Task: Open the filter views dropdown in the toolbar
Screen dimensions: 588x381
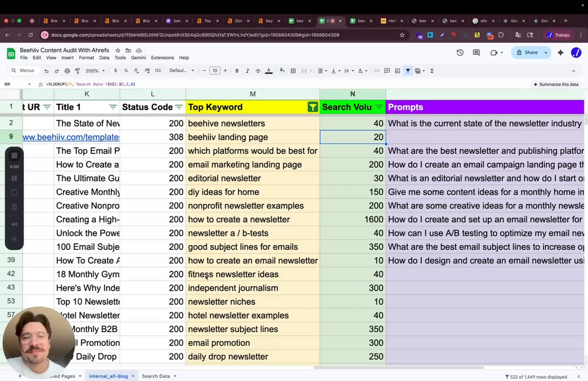Action: tap(420, 71)
